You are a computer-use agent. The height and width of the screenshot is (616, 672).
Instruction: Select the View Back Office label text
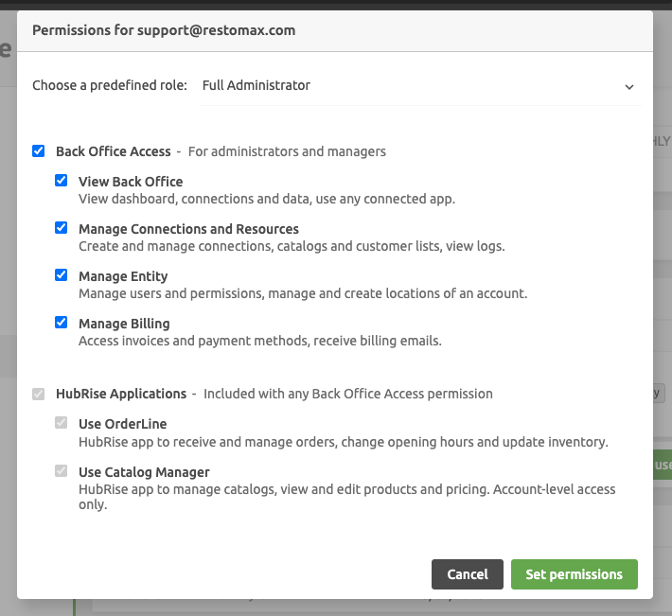(x=131, y=182)
